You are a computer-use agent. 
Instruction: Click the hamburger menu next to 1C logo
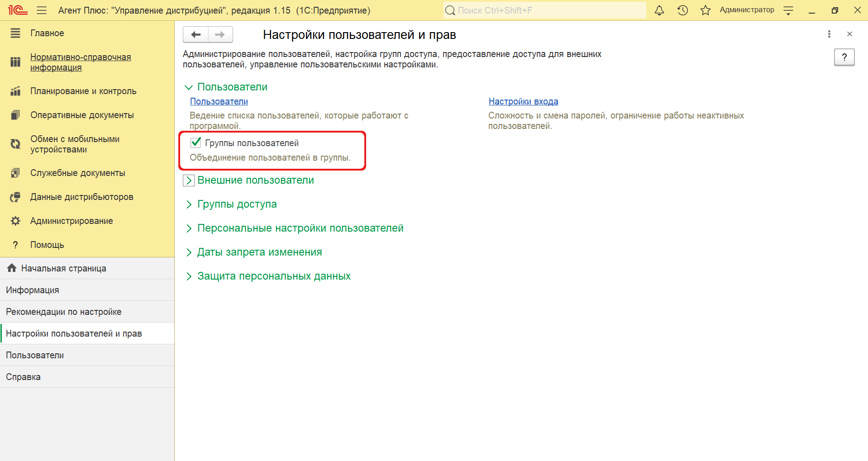click(x=42, y=10)
